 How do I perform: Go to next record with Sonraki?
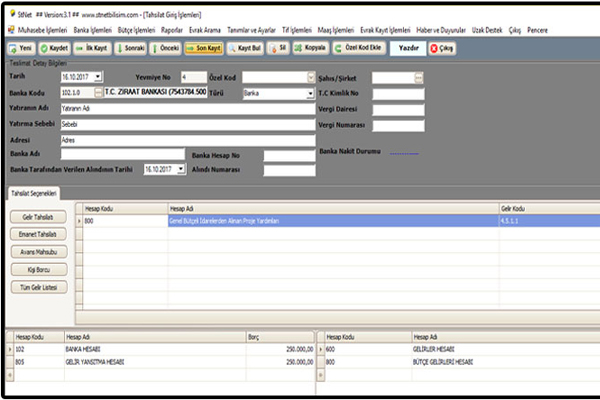(130, 47)
